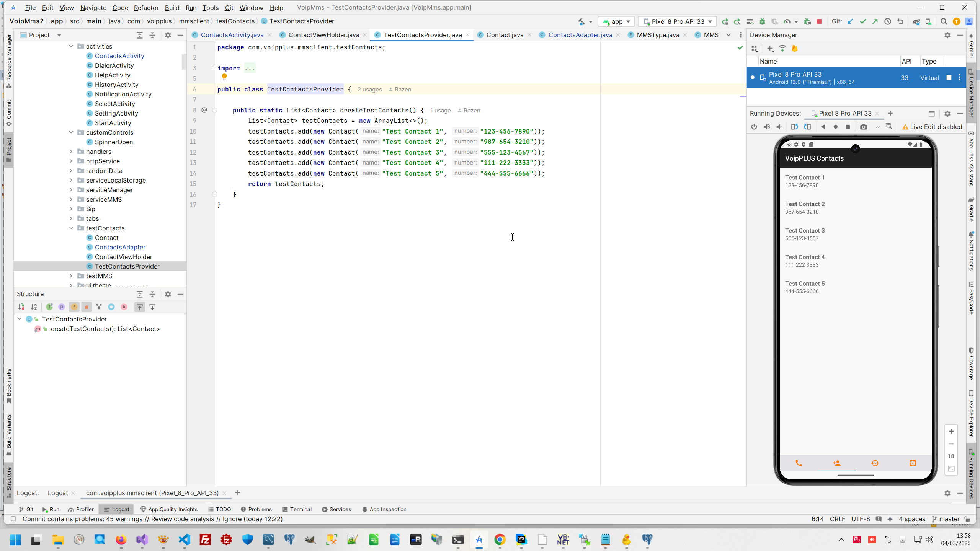Click the Live Edit disabled label

tap(932, 127)
